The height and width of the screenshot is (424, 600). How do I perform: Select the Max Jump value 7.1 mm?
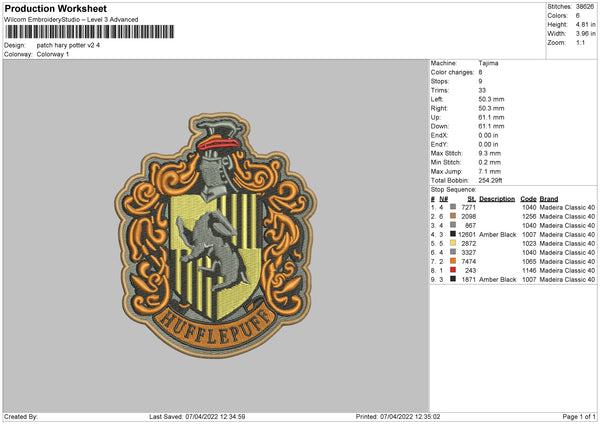pyautogui.click(x=489, y=171)
